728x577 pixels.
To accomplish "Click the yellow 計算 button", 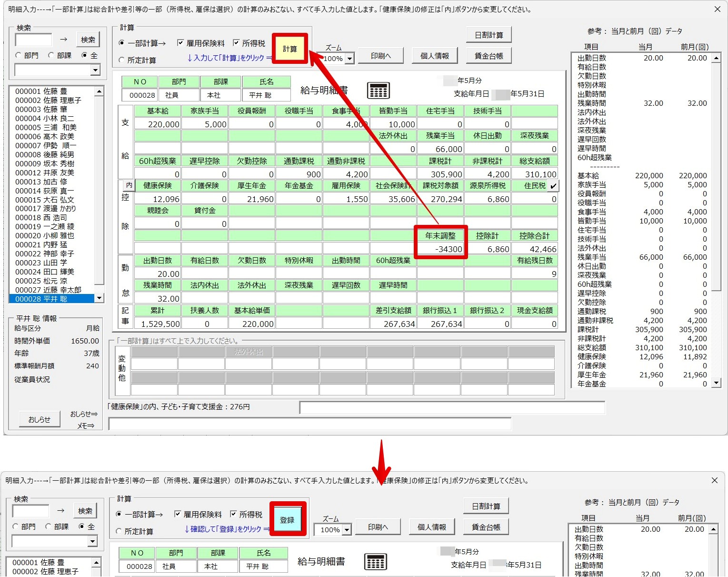I will point(290,49).
